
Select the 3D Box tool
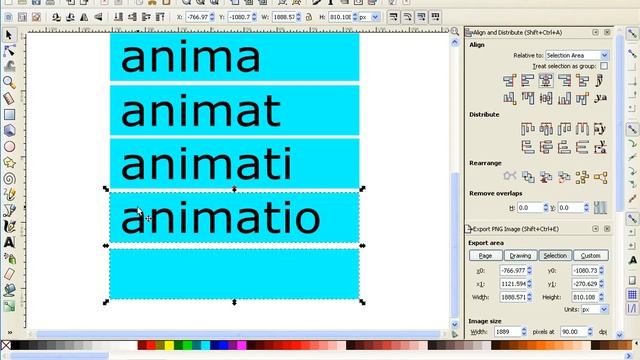click(x=9, y=131)
